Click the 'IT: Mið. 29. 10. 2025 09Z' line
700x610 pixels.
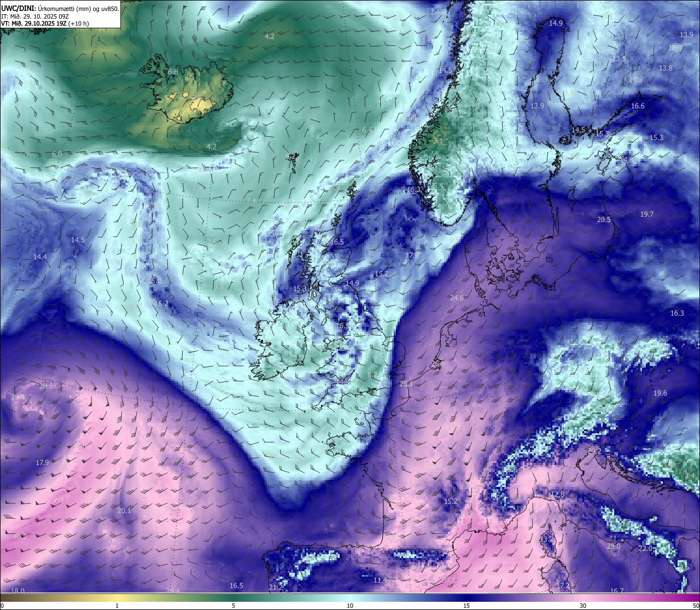point(35,16)
